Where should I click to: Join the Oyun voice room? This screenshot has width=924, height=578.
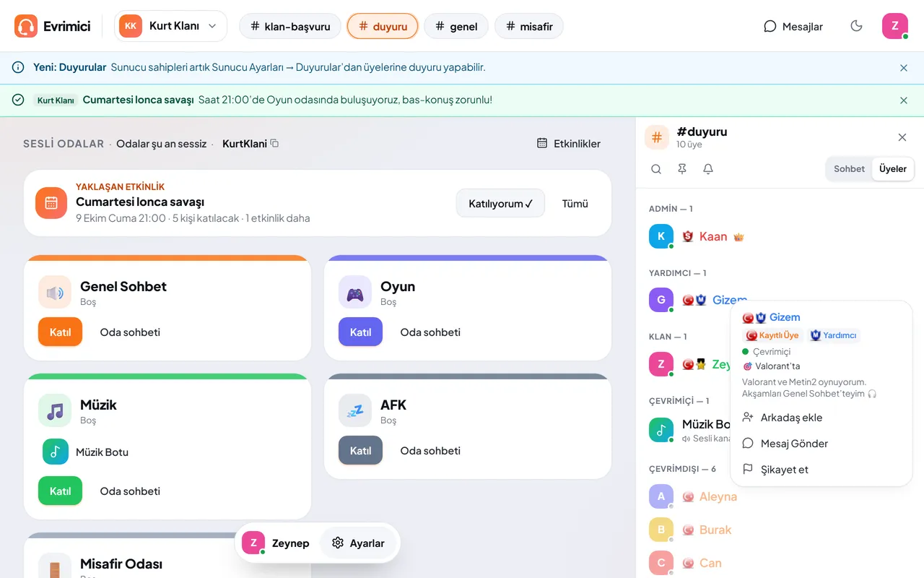(x=361, y=332)
